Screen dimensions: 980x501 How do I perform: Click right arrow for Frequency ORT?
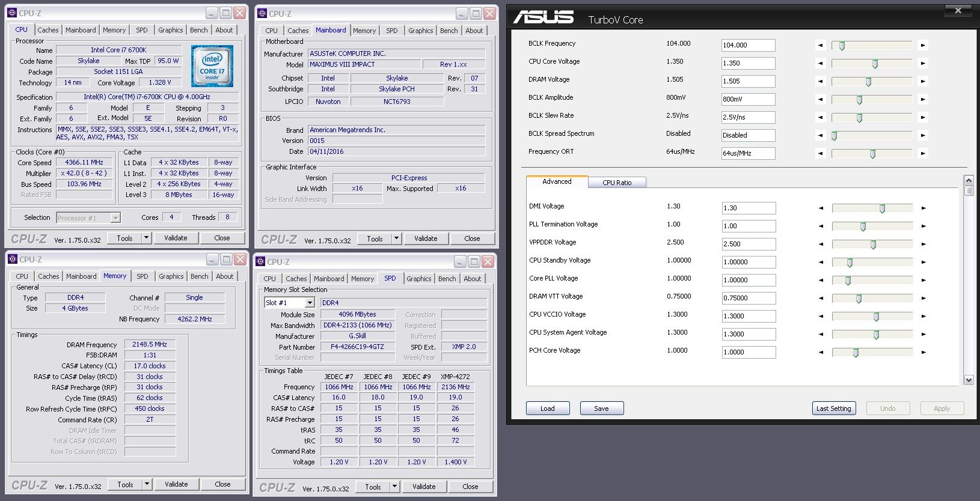click(923, 153)
